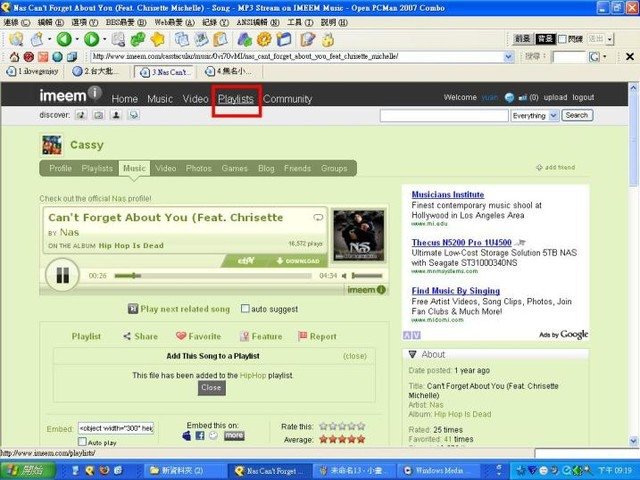Click the embed code input field
This screenshot has height=480, width=640.
[116, 428]
